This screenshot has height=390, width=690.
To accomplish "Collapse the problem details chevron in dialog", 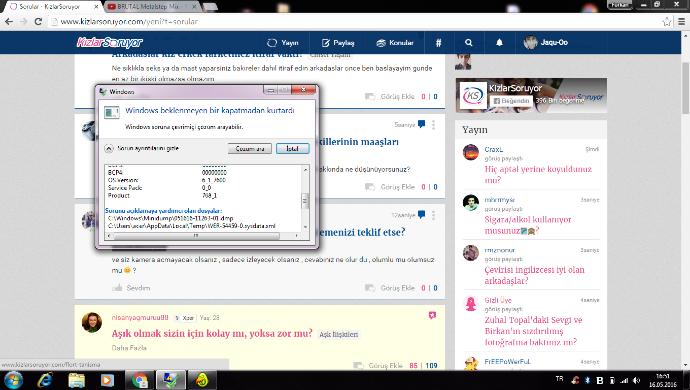I will [x=109, y=148].
